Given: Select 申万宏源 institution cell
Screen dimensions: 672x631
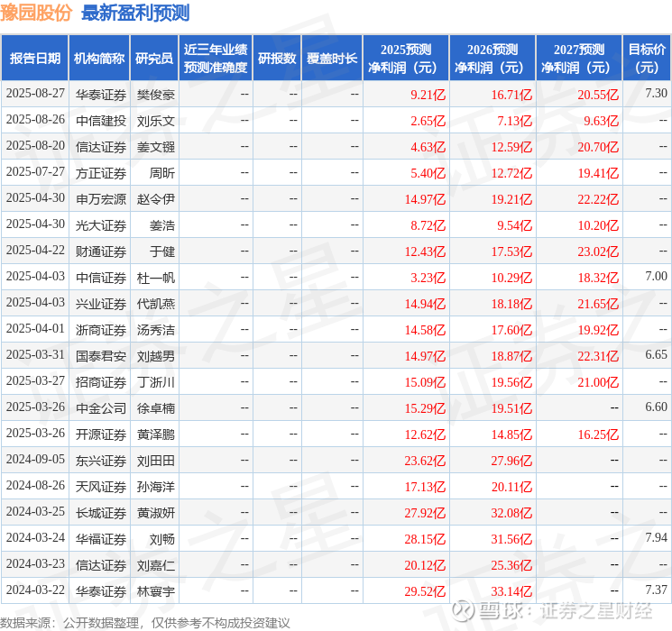Looking at the screenshot, I should pyautogui.click(x=101, y=199).
